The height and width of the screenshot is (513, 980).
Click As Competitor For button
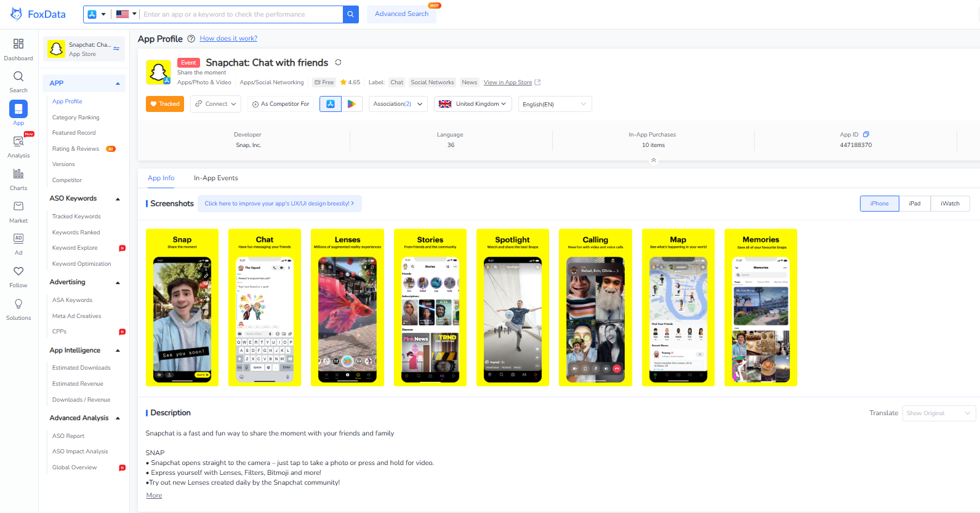281,104
